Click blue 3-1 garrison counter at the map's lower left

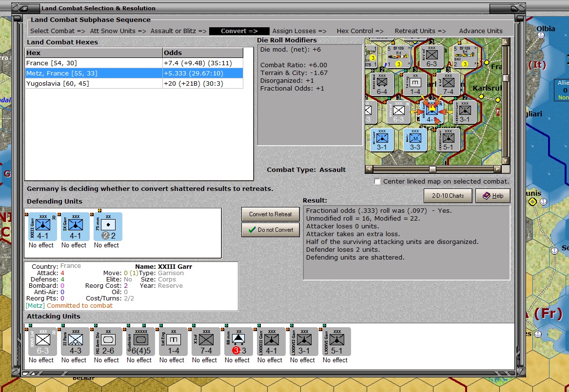coord(382,139)
